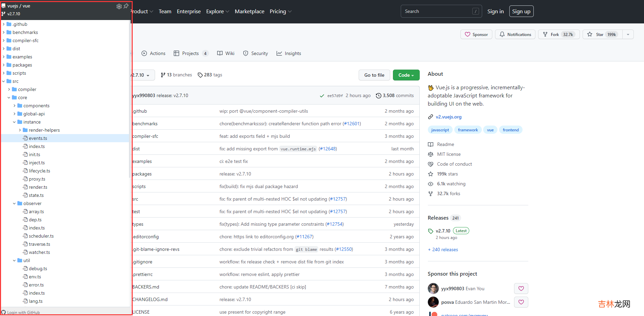Open scheduler.ts in the file tree
This screenshot has height=316, width=644.
point(41,236)
